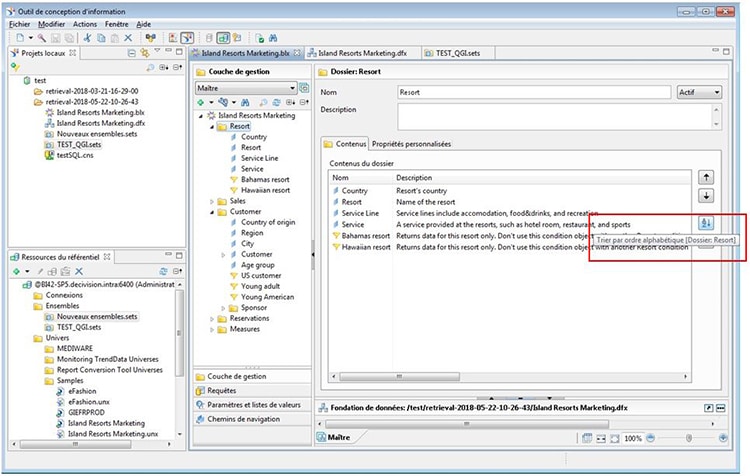750x476 pixels.
Task: Collapse the Customer folder in tree
Action: pos(211,212)
